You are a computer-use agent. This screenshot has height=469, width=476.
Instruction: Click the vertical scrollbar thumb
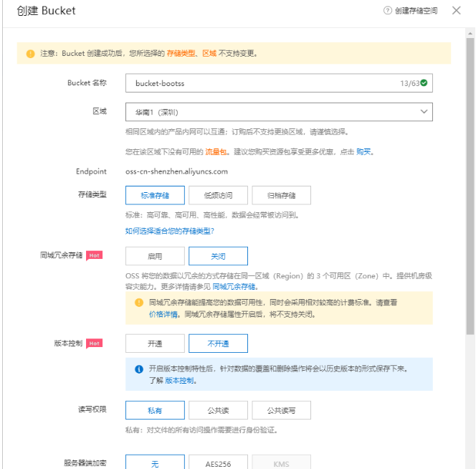tap(470, 186)
